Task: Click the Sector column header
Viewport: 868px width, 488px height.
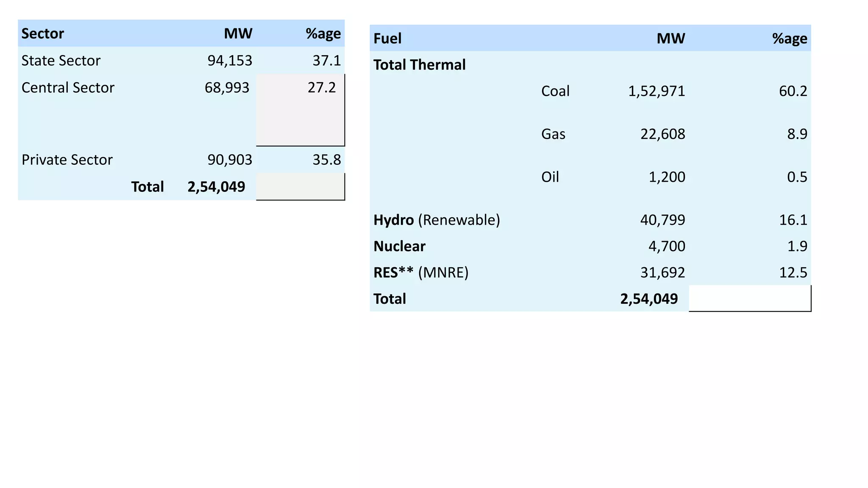Action: [42, 33]
